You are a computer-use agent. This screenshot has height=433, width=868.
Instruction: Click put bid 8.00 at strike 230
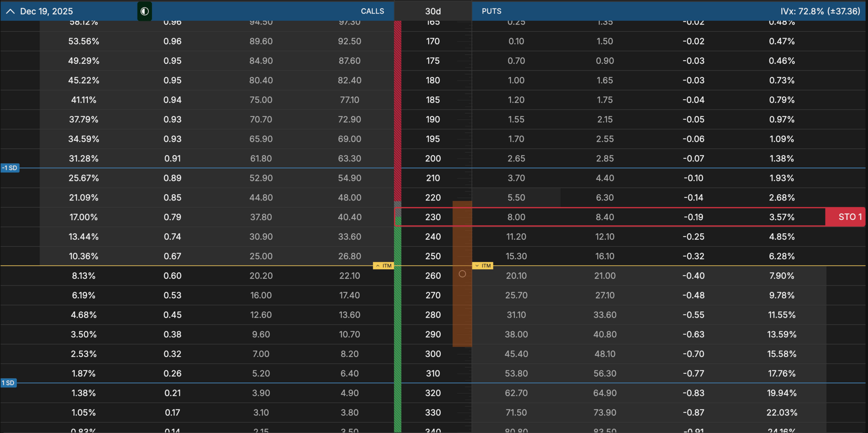click(x=516, y=217)
